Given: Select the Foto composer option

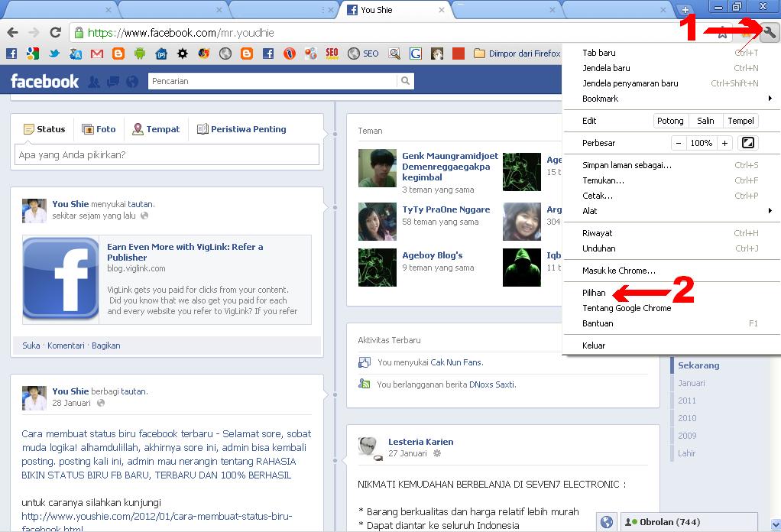Looking at the screenshot, I should (x=99, y=129).
